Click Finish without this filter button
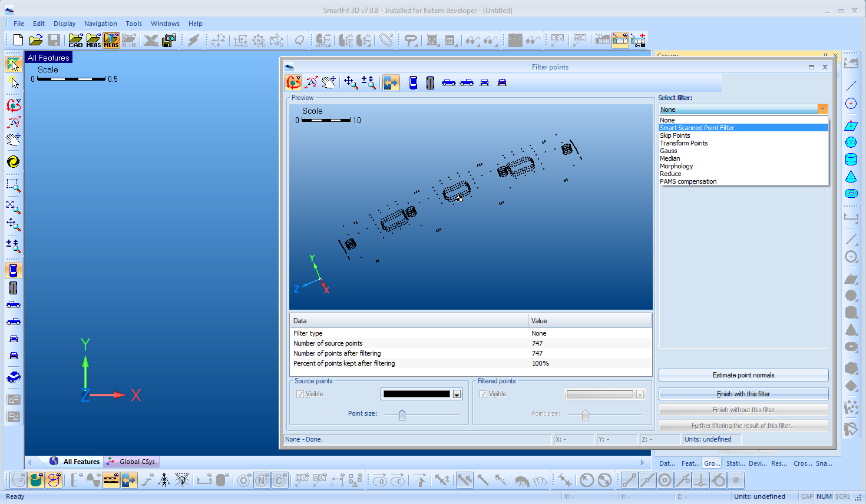Image resolution: width=866 pixels, height=504 pixels. pyautogui.click(x=743, y=410)
